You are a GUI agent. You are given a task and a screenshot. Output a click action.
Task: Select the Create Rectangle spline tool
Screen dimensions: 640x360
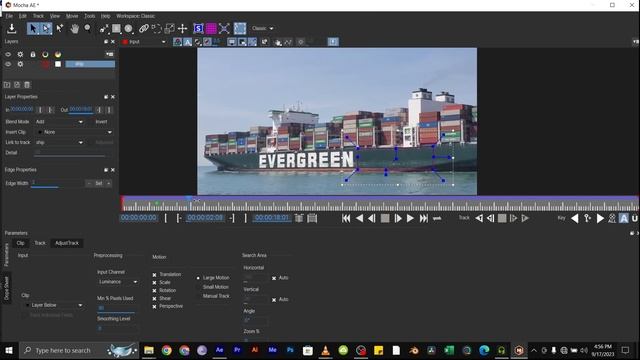point(116,28)
